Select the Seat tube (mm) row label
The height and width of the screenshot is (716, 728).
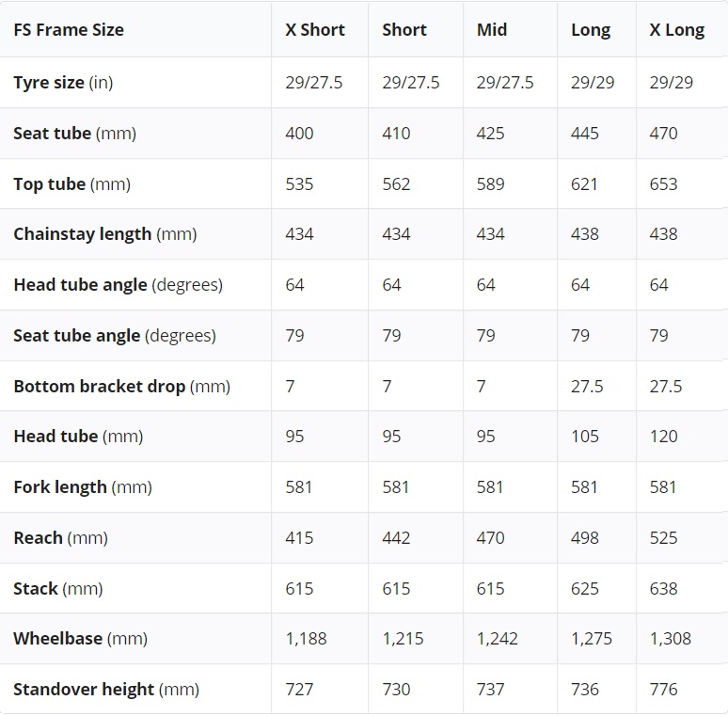tap(74, 134)
